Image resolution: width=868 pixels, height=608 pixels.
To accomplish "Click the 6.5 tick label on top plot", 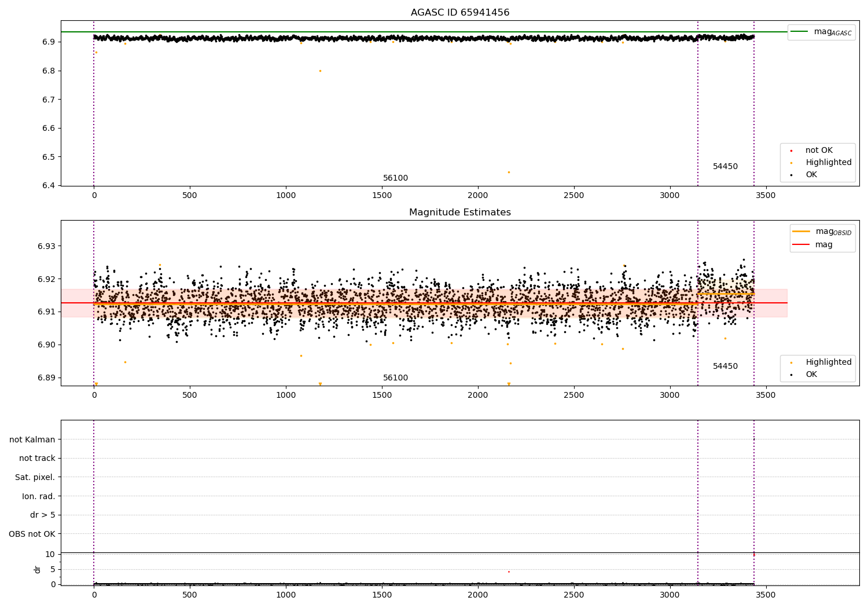I will 48,157.
